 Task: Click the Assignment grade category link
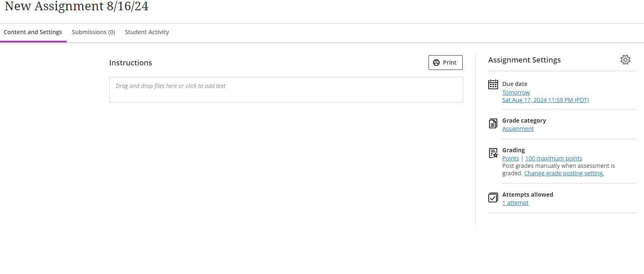[x=518, y=128]
